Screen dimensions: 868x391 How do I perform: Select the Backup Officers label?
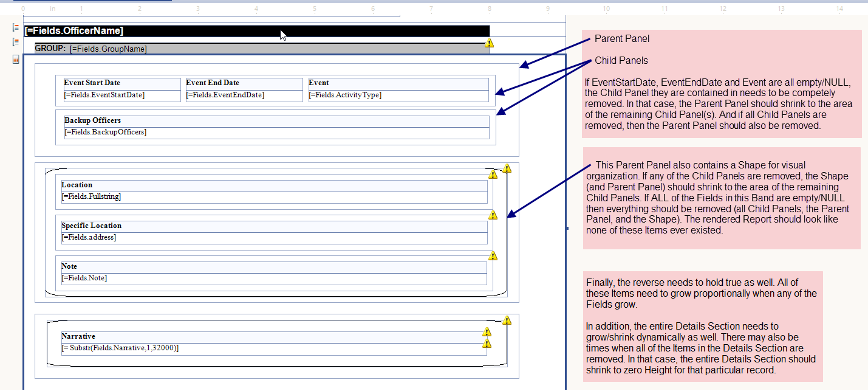pyautogui.click(x=276, y=121)
